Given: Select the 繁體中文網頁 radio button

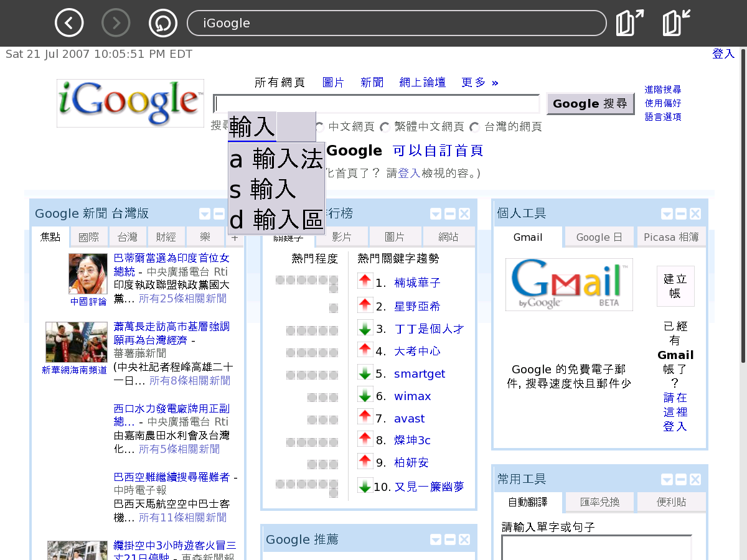Looking at the screenshot, I should 385,128.
